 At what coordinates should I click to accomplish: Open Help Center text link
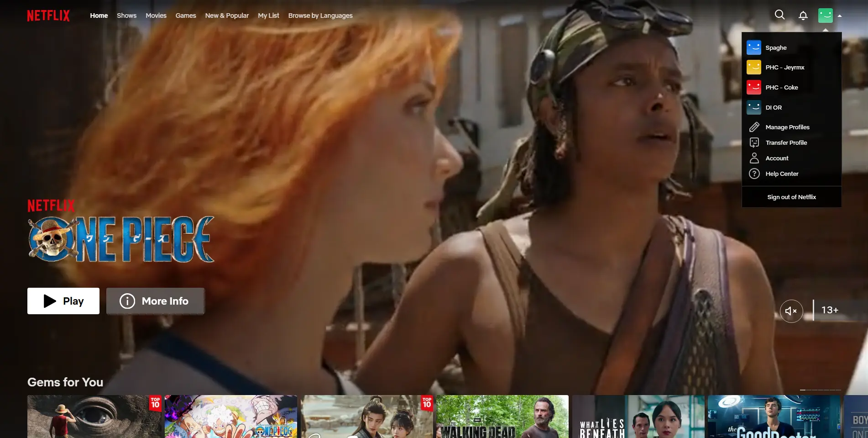pos(782,174)
